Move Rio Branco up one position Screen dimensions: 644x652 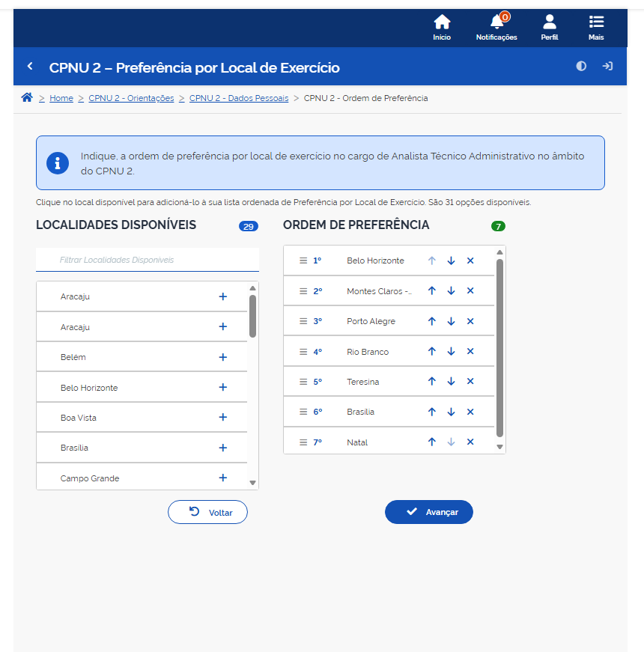coord(432,352)
